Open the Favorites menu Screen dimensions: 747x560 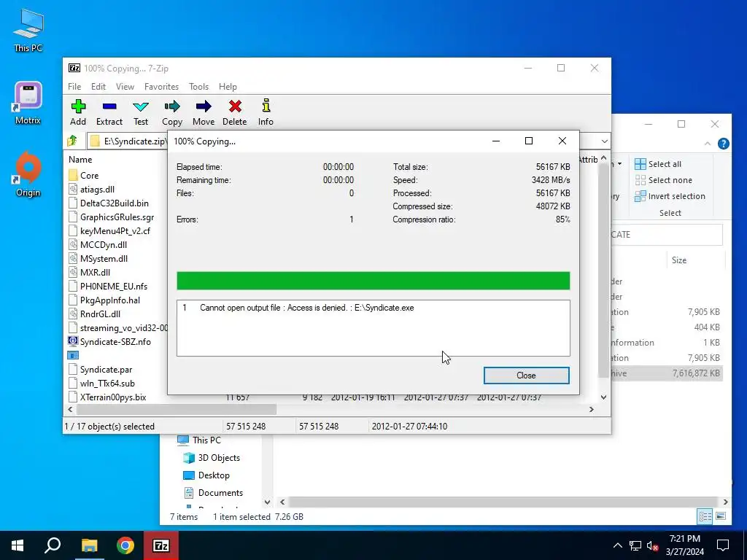pos(161,87)
